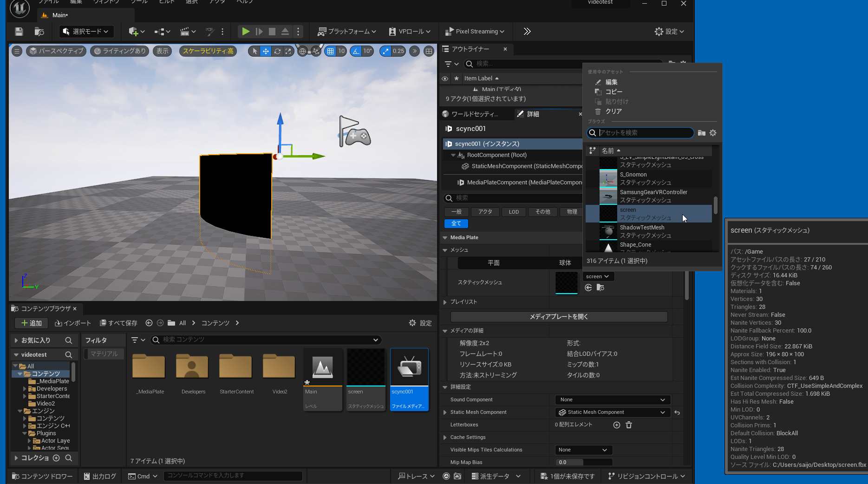Toggle scale snapping icon in viewport
The height and width of the screenshot is (484, 868).
click(x=386, y=51)
